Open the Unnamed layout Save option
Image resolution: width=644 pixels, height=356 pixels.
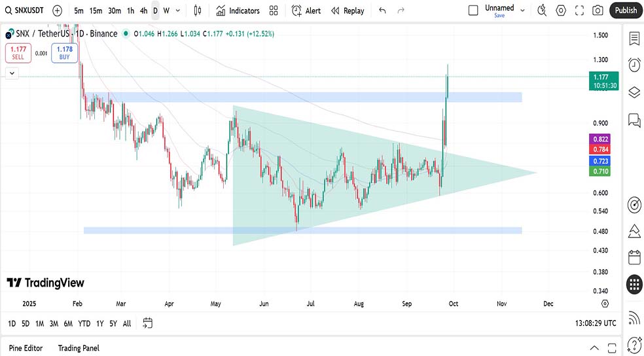click(499, 16)
